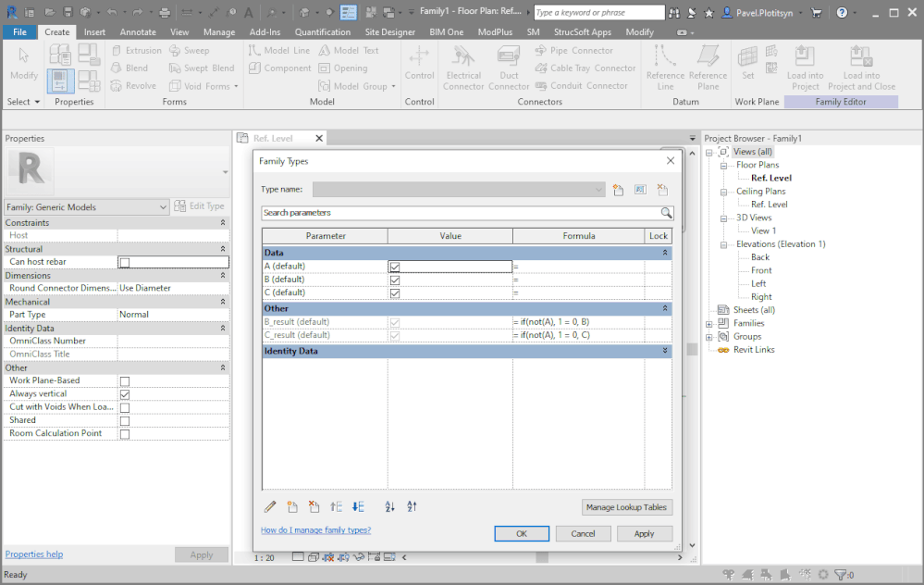Click the Rename type icon in Family Types
Screen dimensions: 924x585
[x=641, y=190]
